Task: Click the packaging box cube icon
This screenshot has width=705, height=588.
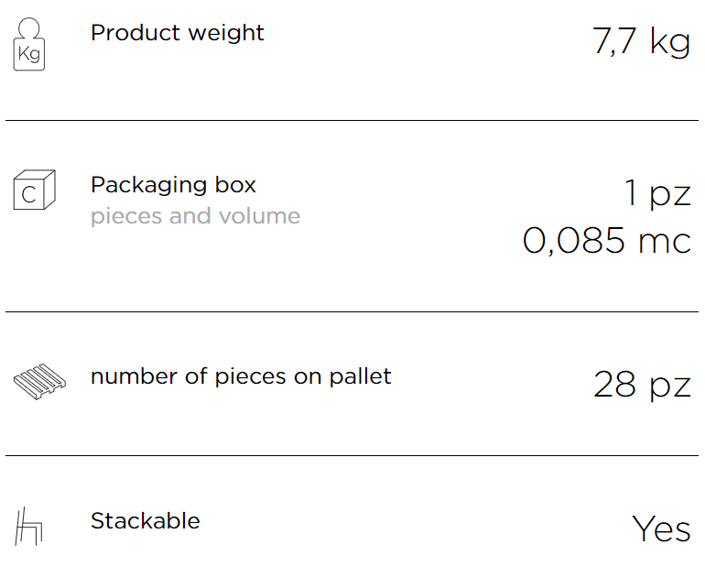Action: tap(35, 190)
